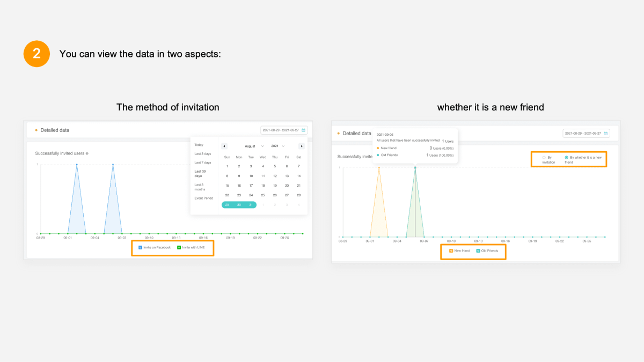Toggle the Invite on Facebook legend checkbox
This screenshot has height=362, width=644.
pos(140,247)
